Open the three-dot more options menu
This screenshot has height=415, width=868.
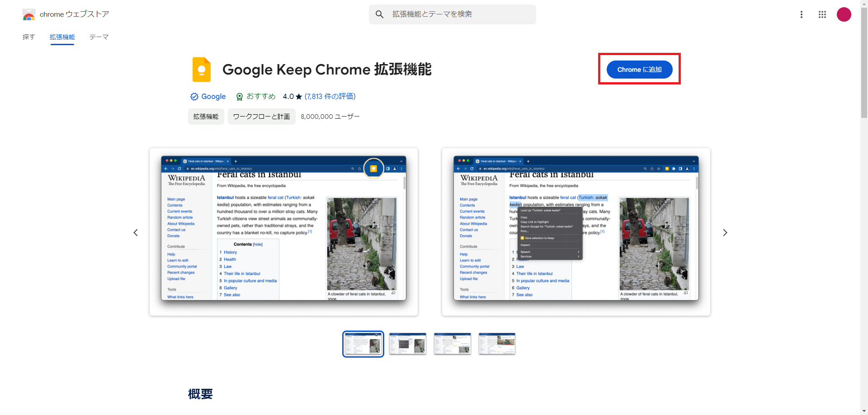[802, 14]
